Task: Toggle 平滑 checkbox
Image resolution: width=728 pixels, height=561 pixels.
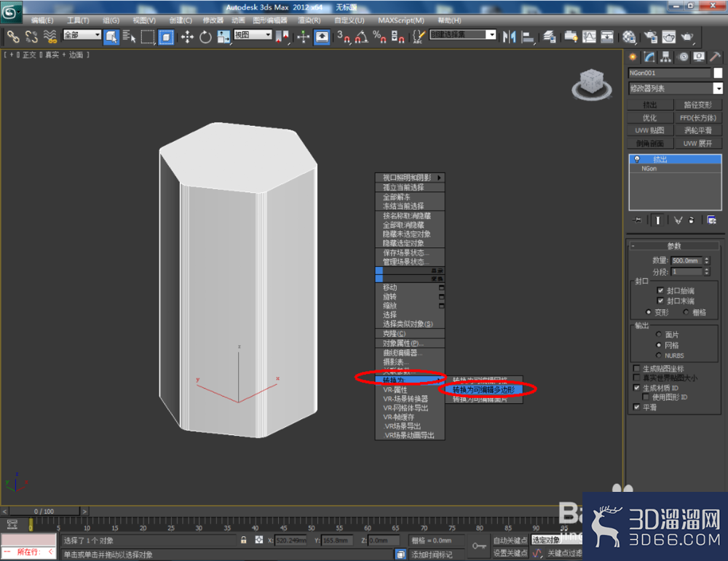Action: pyautogui.click(x=636, y=407)
